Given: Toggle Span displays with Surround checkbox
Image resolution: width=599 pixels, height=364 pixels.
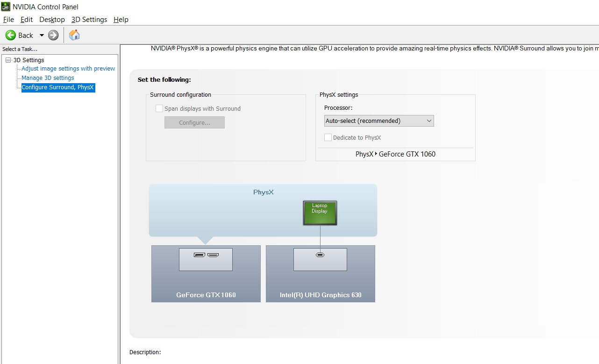Looking at the screenshot, I should coord(159,108).
